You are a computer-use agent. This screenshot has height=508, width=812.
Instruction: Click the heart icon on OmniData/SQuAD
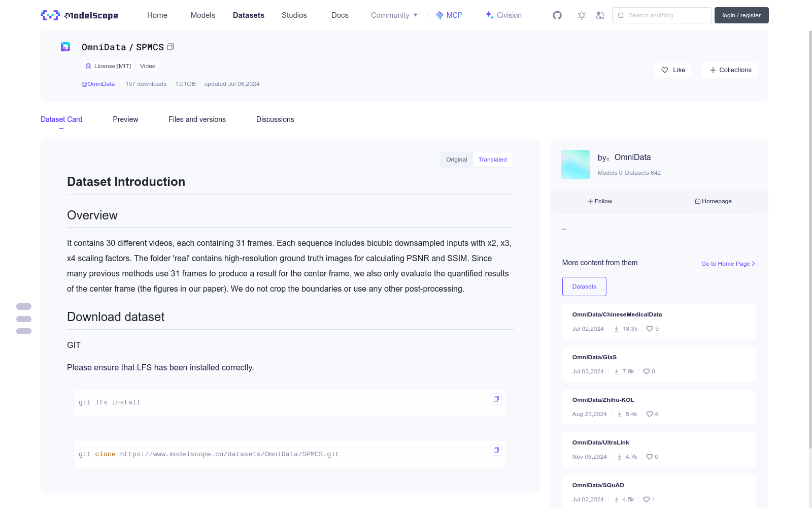(x=647, y=499)
